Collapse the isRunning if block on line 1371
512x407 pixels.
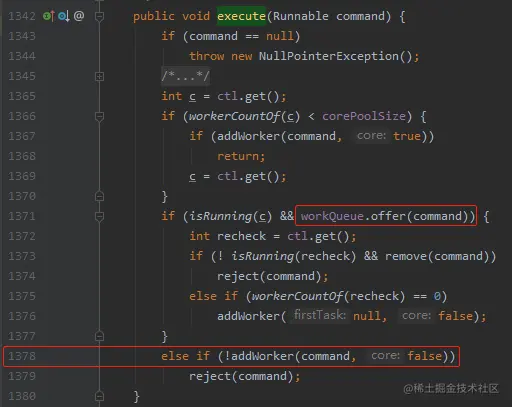99,216
